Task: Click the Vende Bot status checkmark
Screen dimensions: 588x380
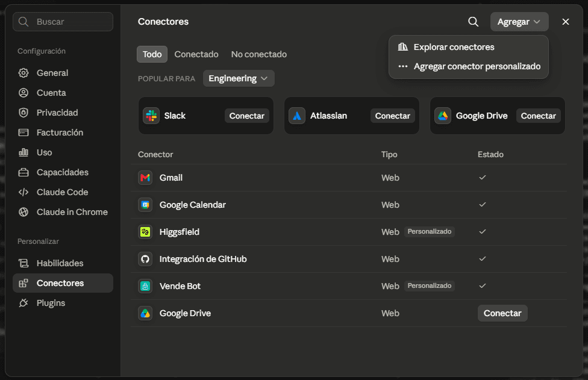Action: [483, 285]
